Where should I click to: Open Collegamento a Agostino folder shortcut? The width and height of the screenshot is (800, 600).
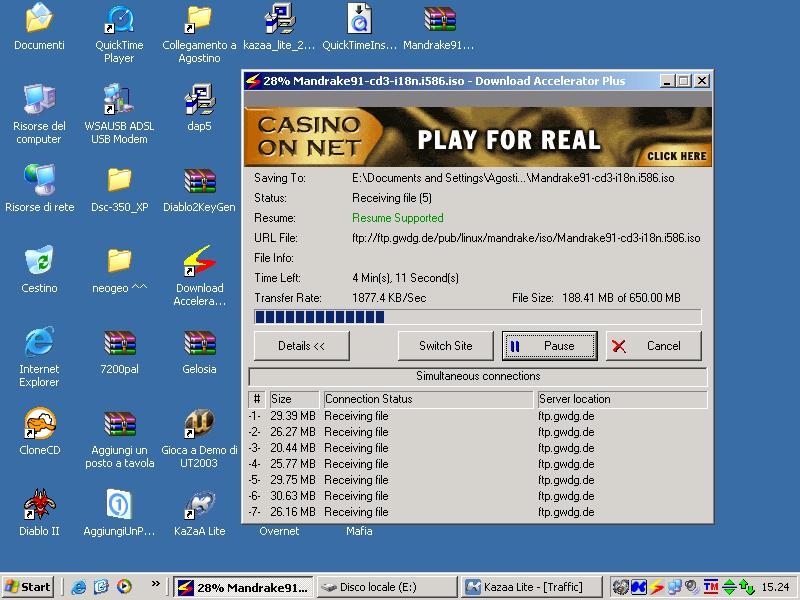click(199, 19)
